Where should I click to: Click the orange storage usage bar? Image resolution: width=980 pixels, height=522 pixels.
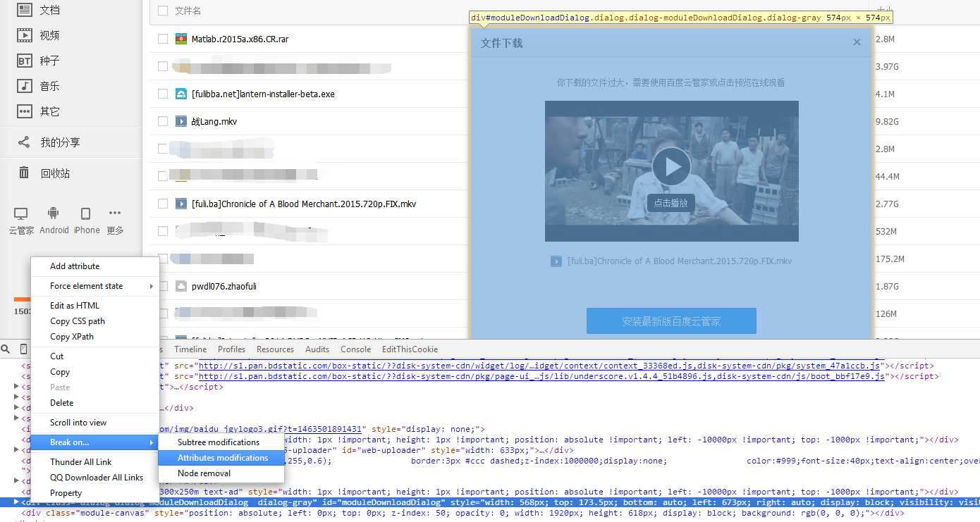coord(22,299)
